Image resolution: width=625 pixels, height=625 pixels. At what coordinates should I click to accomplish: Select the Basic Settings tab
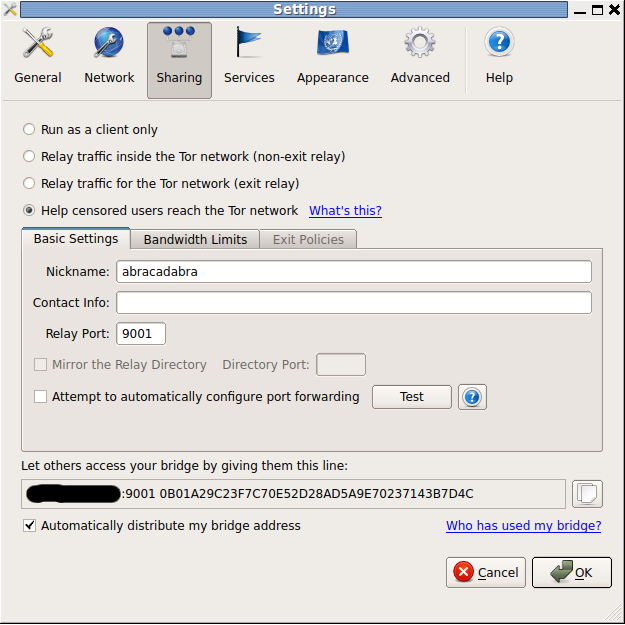(x=76, y=239)
